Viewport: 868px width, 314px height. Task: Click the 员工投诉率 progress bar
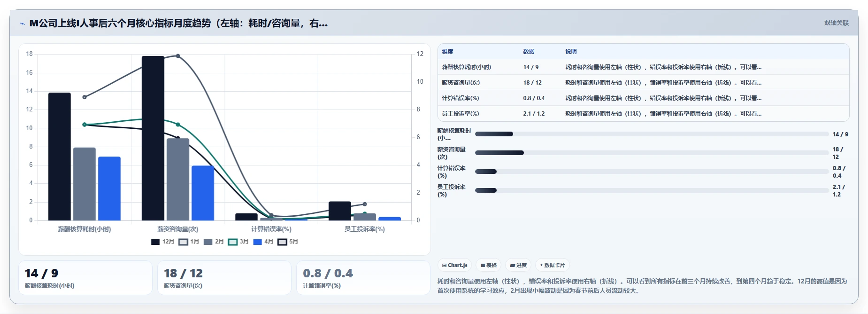click(652, 190)
